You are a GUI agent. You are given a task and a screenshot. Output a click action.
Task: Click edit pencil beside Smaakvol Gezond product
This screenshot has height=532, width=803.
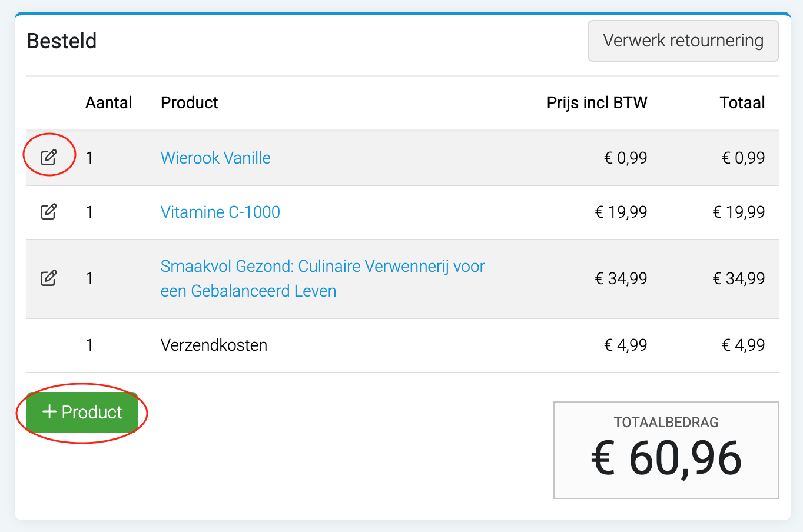48,278
